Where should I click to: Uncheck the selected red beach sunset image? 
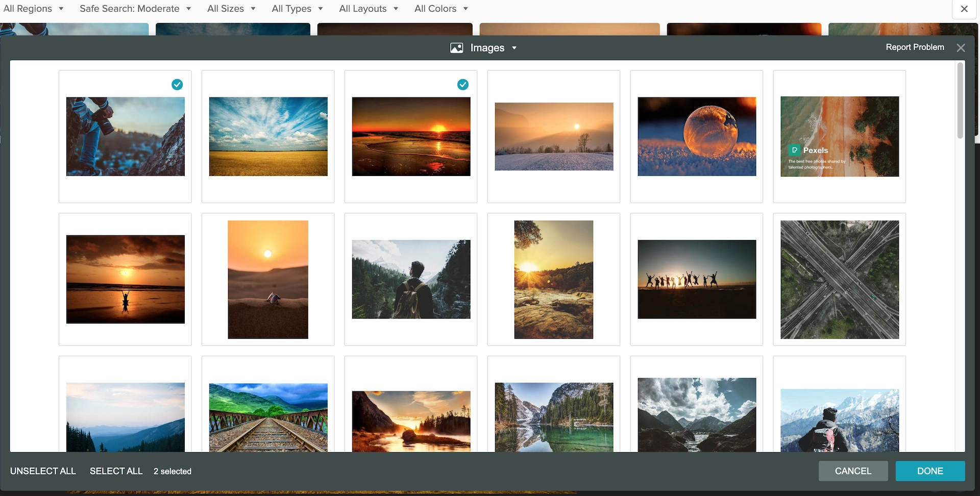tap(463, 85)
